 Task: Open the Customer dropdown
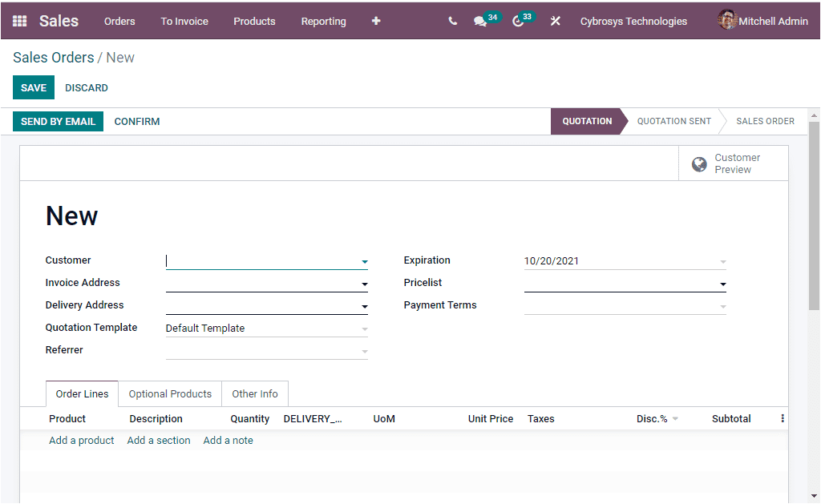coord(365,261)
